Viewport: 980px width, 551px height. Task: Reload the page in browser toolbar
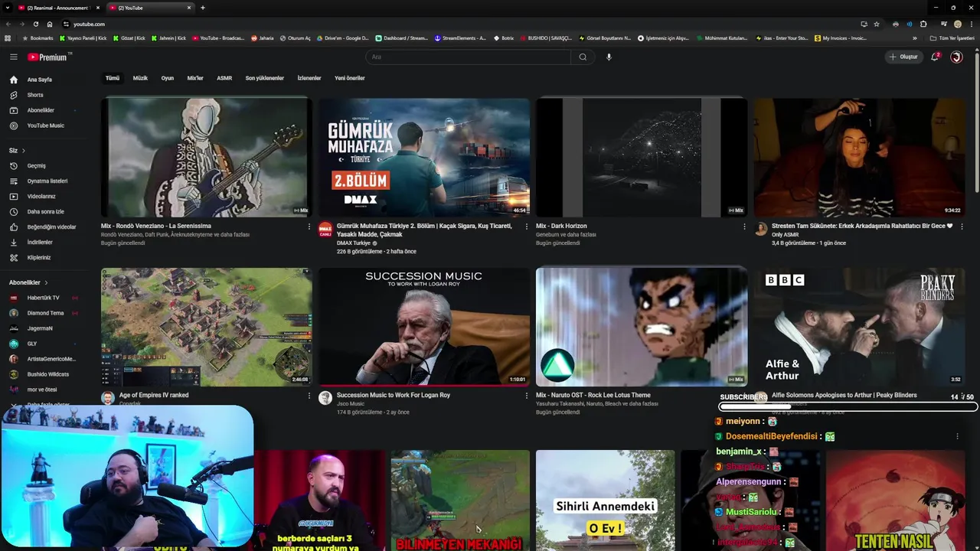35,24
